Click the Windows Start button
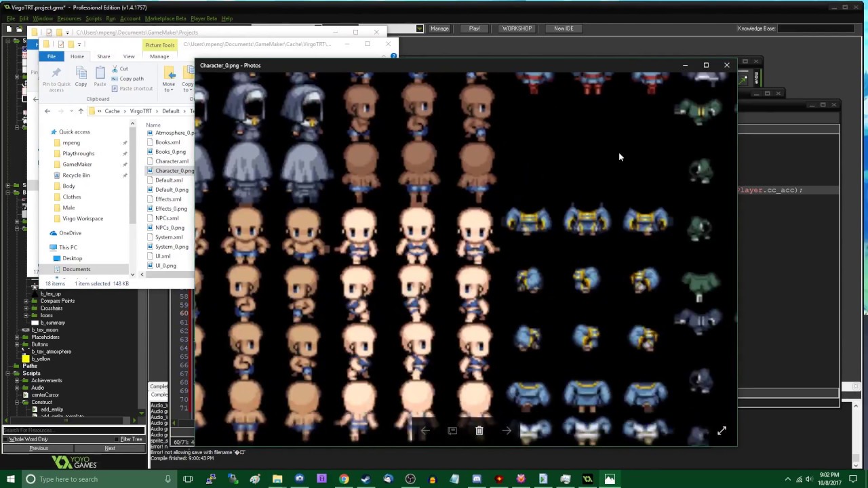Image resolution: width=868 pixels, height=488 pixels. [10, 479]
